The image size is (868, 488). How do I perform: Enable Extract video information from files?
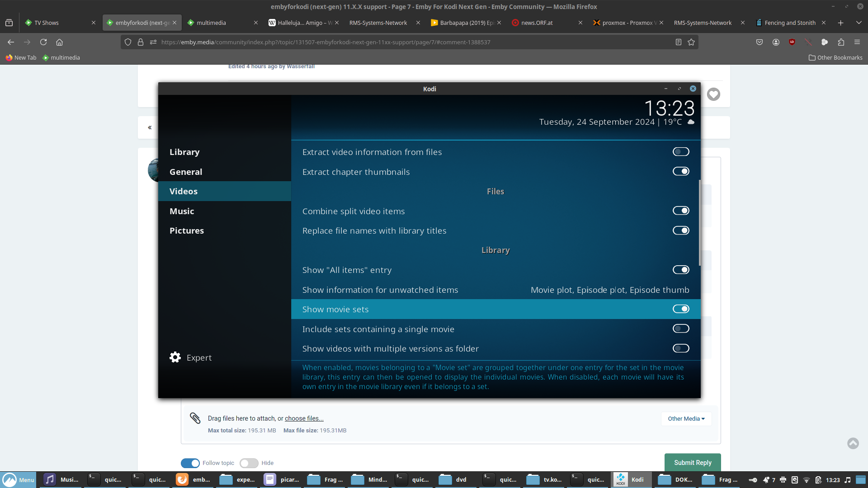click(681, 151)
